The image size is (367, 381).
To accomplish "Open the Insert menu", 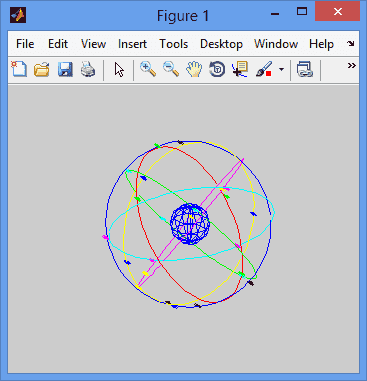I will 132,44.
